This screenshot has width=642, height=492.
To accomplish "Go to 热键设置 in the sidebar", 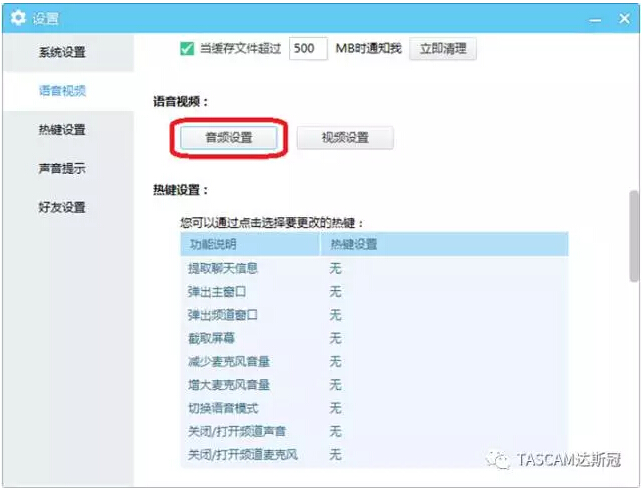I will click(x=68, y=130).
